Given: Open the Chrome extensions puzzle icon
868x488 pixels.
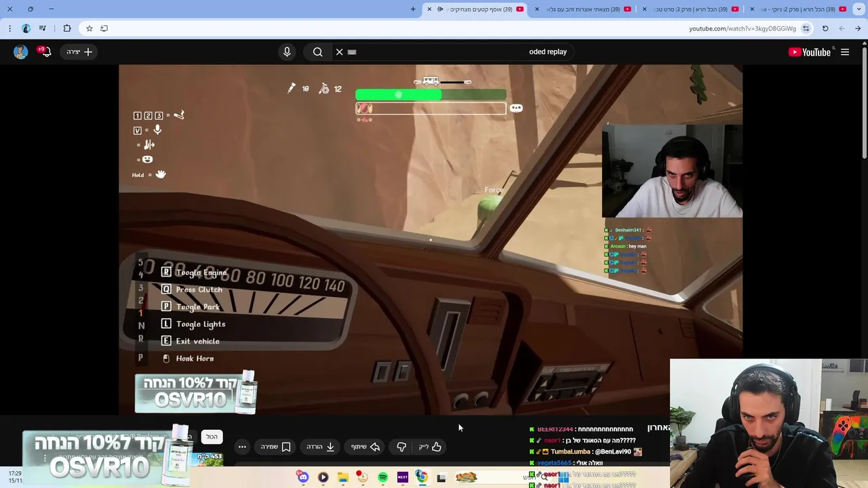Looking at the screenshot, I should tap(66, 28).
